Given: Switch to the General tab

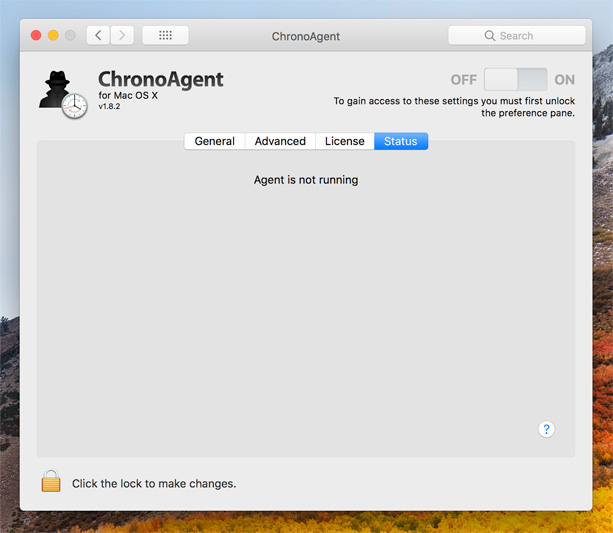Looking at the screenshot, I should [x=215, y=141].
